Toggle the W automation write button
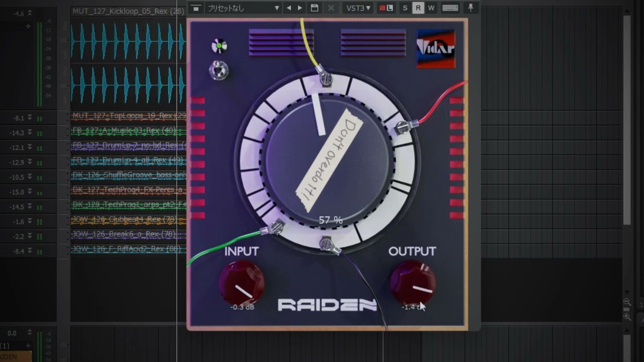 click(431, 8)
